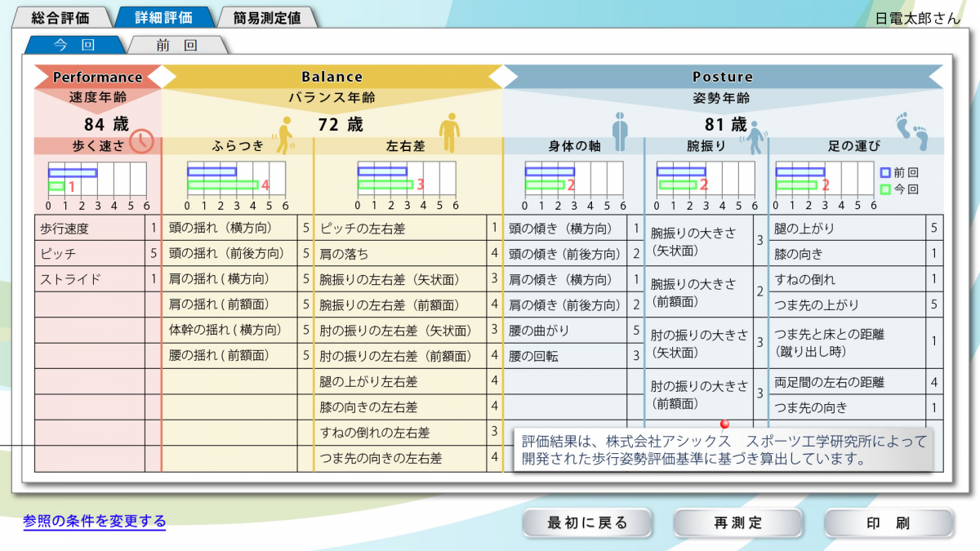Click 腕振りの大きさ（矢状面） row
The width and height of the screenshot is (980, 551).
[706, 241]
